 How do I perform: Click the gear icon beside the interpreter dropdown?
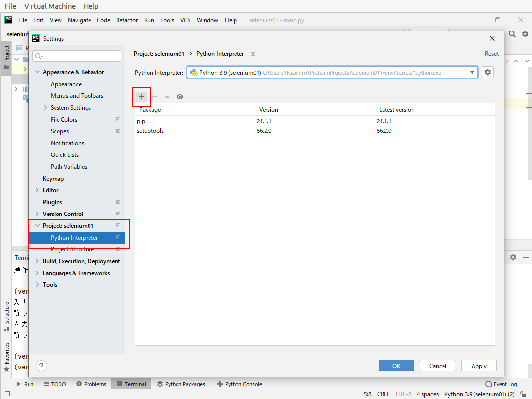click(487, 73)
